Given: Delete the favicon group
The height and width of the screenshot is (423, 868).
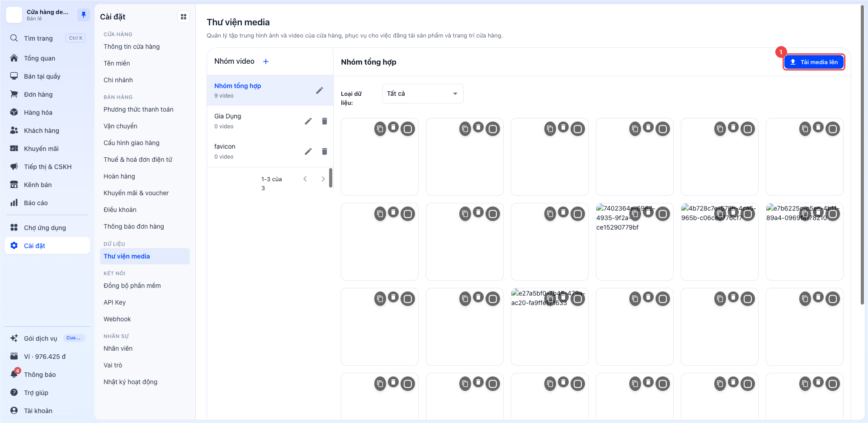Looking at the screenshot, I should click(325, 151).
